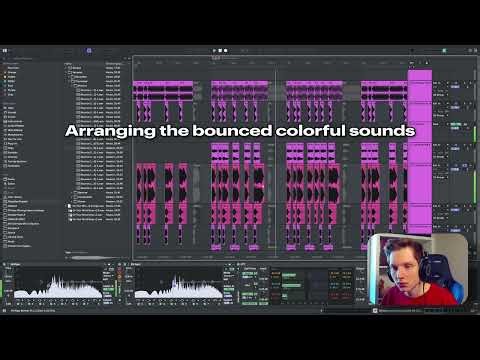The image size is (480, 360).
Task: Open the Instruments category in browser
Action: point(13,121)
